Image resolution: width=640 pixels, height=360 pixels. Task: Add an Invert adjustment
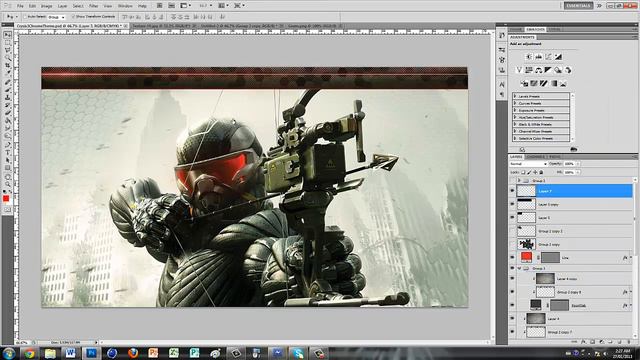524,84
